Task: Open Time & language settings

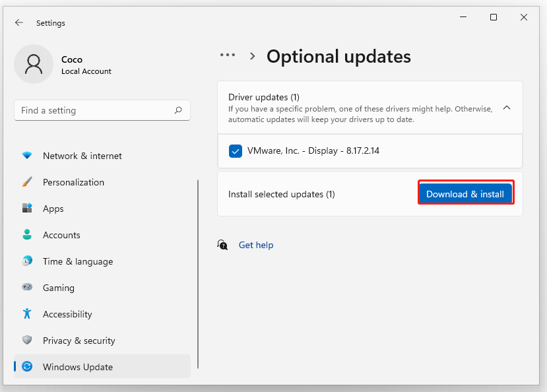Action: pyautogui.click(x=78, y=261)
